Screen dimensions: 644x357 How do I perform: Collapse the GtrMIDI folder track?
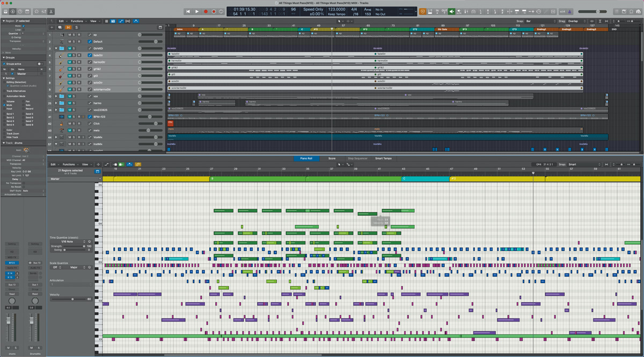(x=56, y=48)
